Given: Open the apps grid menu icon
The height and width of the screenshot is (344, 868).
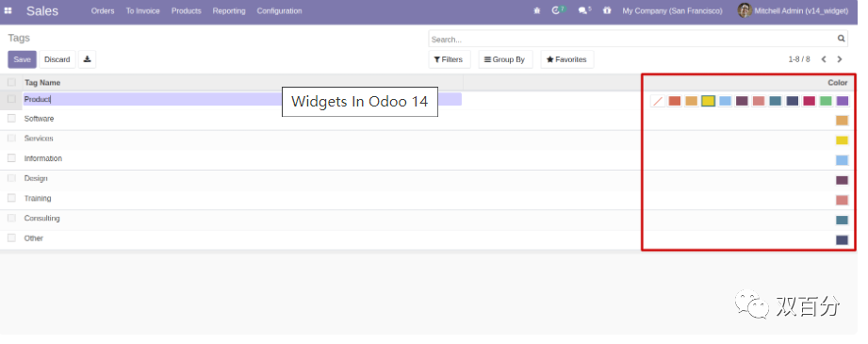Looking at the screenshot, I should [8, 10].
